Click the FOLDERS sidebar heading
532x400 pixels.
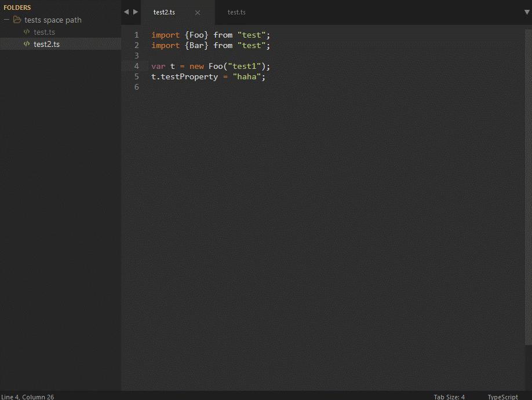17,8
